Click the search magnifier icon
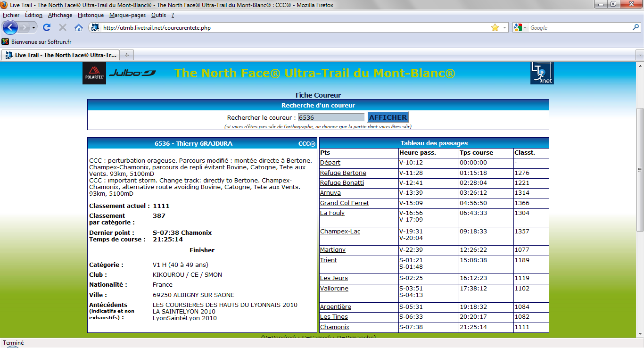 click(x=636, y=28)
